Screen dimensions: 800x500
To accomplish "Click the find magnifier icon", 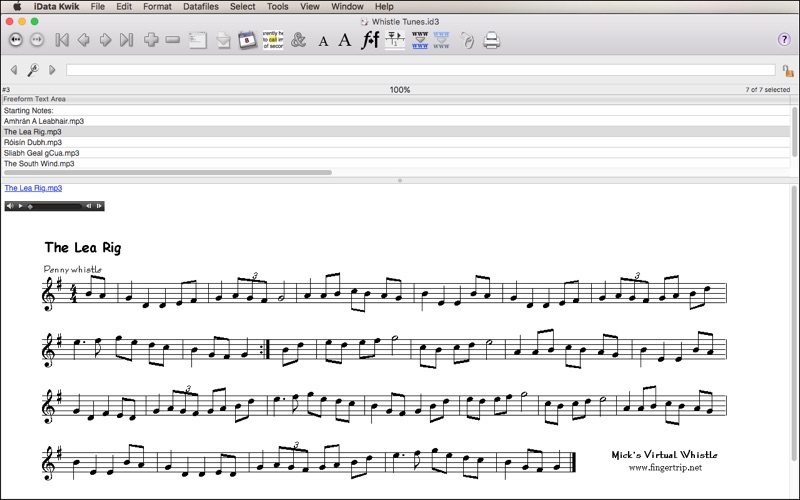I will [x=33, y=69].
